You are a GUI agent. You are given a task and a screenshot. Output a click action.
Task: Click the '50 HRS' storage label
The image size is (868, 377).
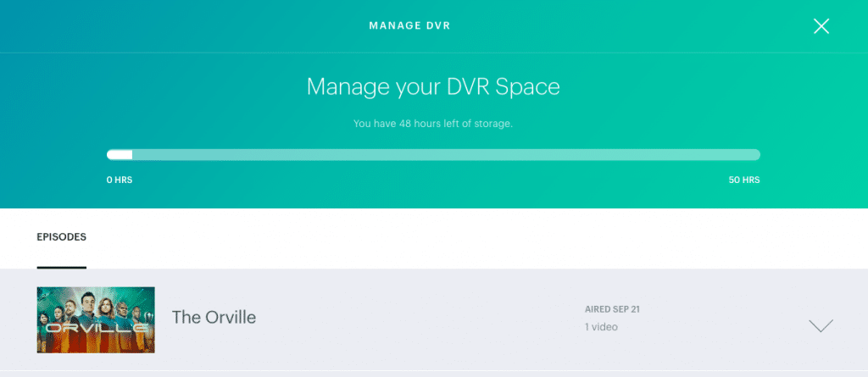coord(744,180)
